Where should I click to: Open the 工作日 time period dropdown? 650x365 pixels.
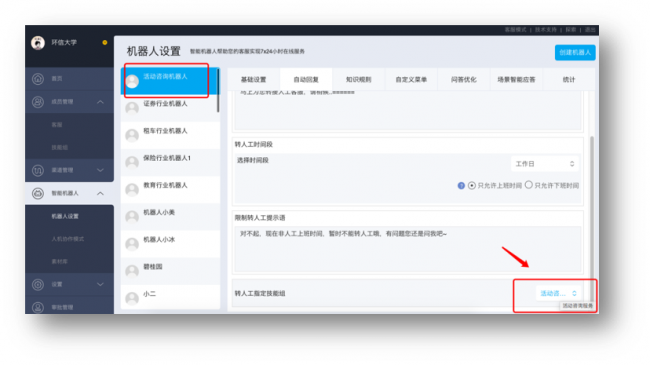coord(544,164)
